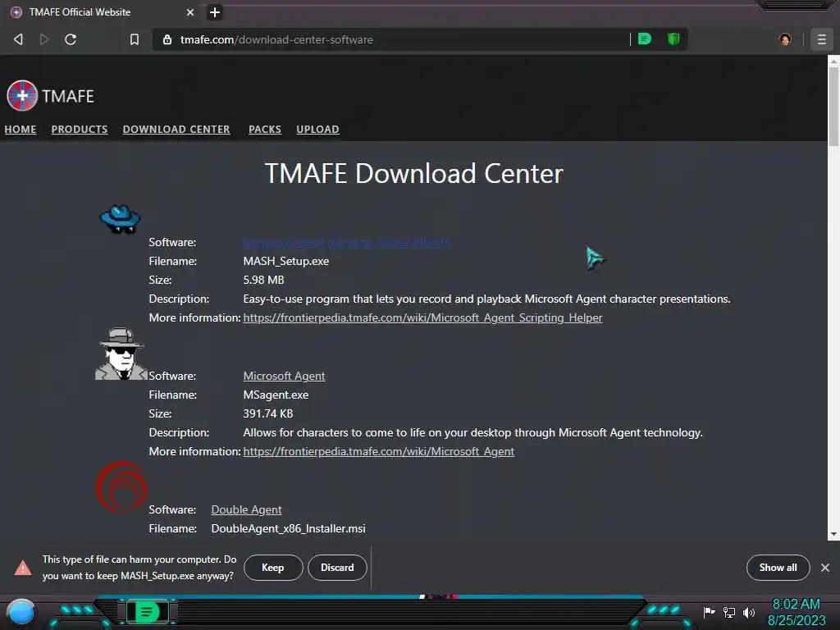Click the blue hat MASH program icon
This screenshot has height=630, width=840.
point(120,218)
